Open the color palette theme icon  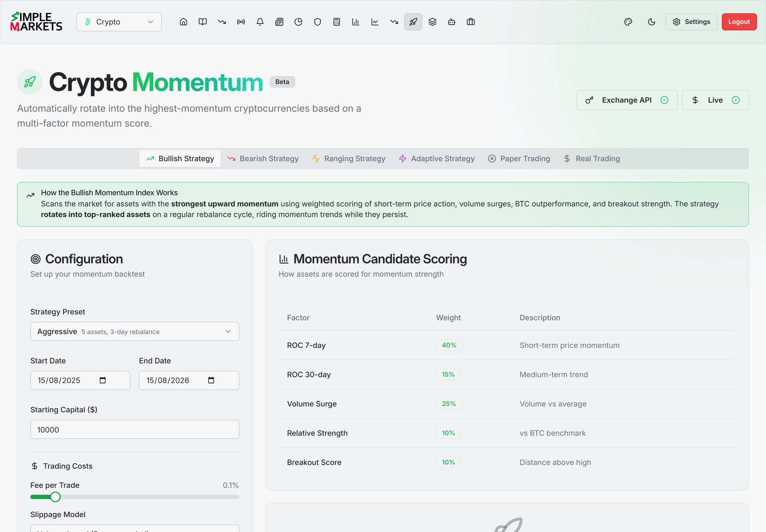coord(628,22)
